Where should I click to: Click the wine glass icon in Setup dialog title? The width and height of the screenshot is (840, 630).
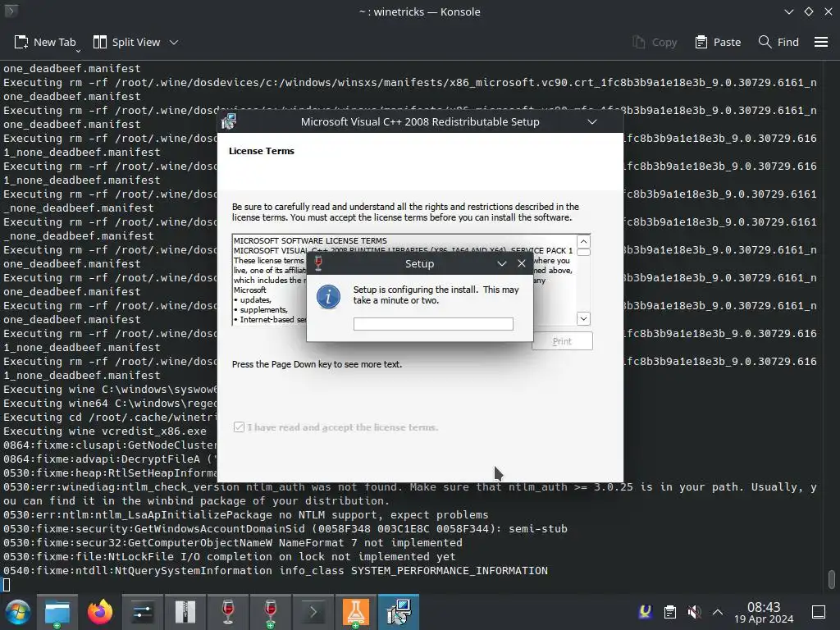[318, 263]
